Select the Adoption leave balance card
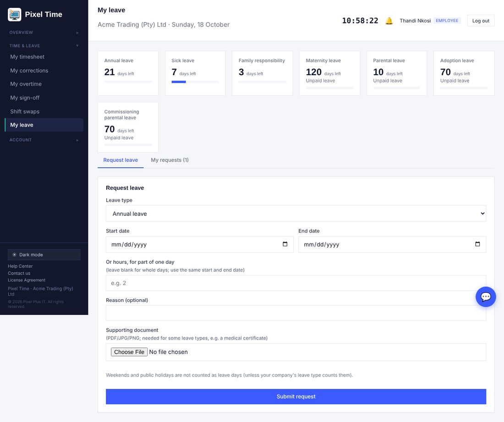The image size is (504, 422). [464, 73]
